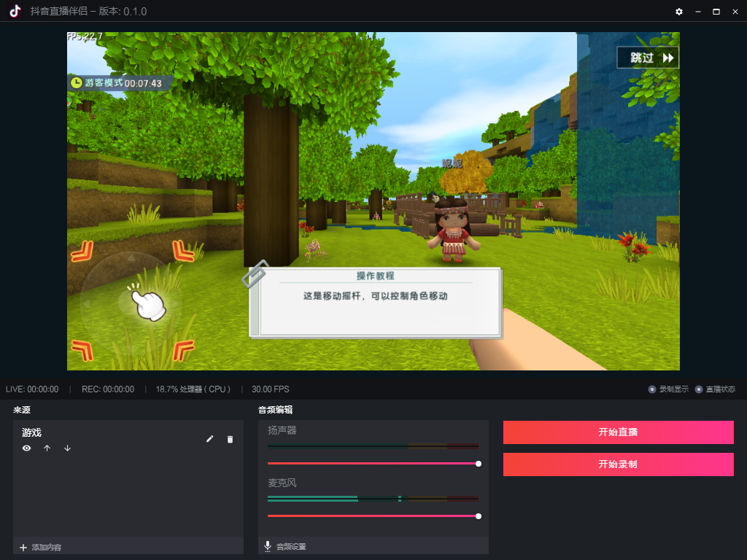This screenshot has width=747, height=560.
Task: Click the 扬声器 label
Action: pyautogui.click(x=282, y=430)
